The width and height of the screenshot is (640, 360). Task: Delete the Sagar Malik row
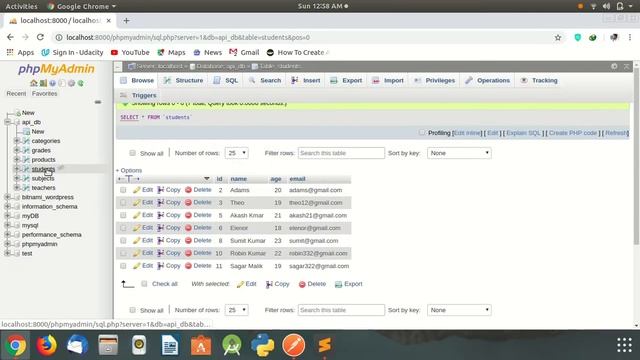coord(198,266)
